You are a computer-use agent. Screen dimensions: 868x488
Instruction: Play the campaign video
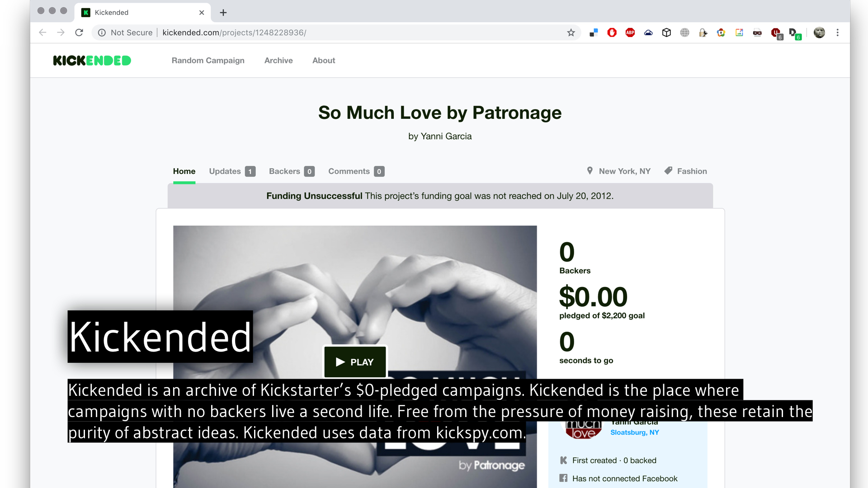point(355,362)
